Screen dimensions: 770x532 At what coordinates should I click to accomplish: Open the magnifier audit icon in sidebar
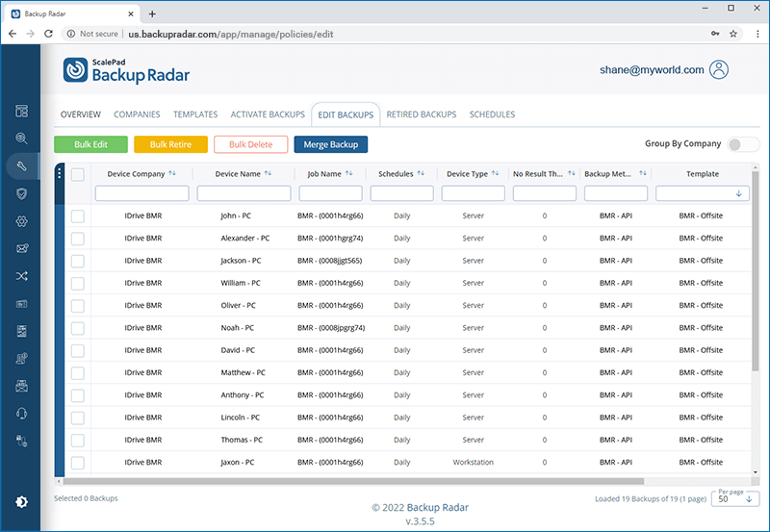pyautogui.click(x=21, y=139)
